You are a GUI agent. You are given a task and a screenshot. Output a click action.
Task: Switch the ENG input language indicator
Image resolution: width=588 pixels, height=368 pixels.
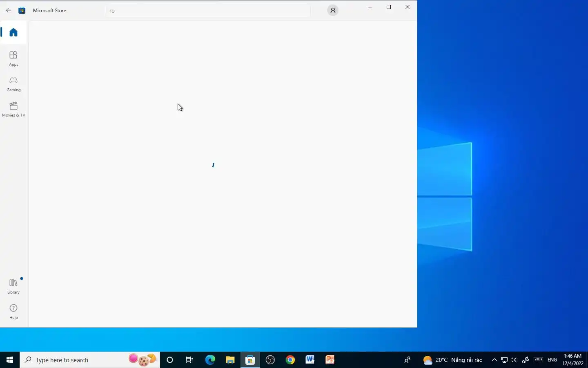pos(552,360)
